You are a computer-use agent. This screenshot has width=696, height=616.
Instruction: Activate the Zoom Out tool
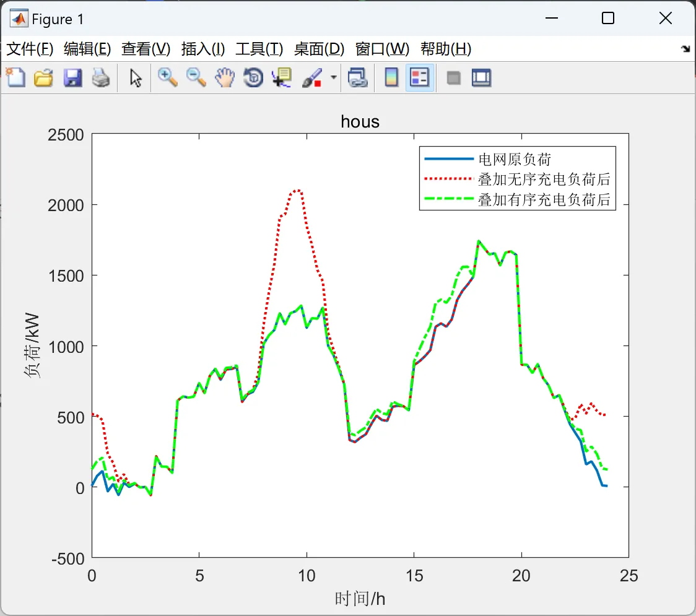coord(196,77)
